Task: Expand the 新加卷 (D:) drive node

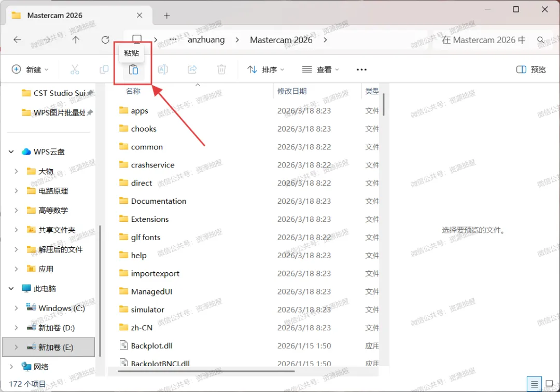Action: coord(16,328)
